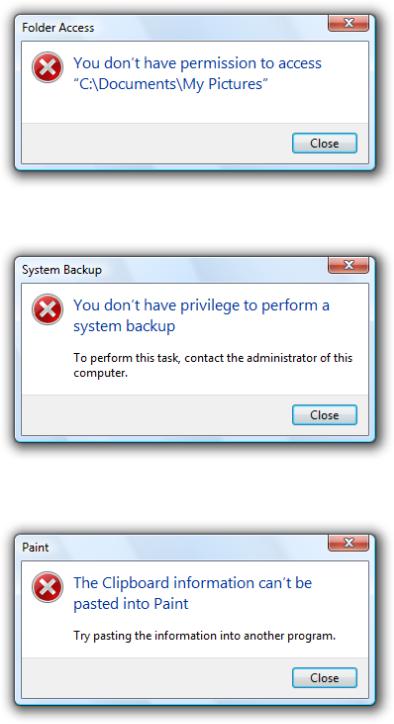Click Close button in System Backup dialog
The image size is (394, 724).
point(324,415)
